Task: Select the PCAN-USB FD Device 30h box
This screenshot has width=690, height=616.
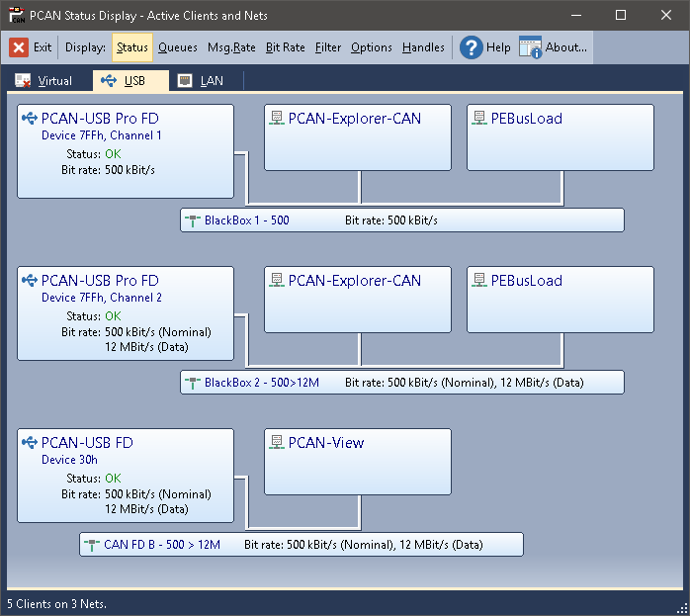Action: pyautogui.click(x=126, y=476)
